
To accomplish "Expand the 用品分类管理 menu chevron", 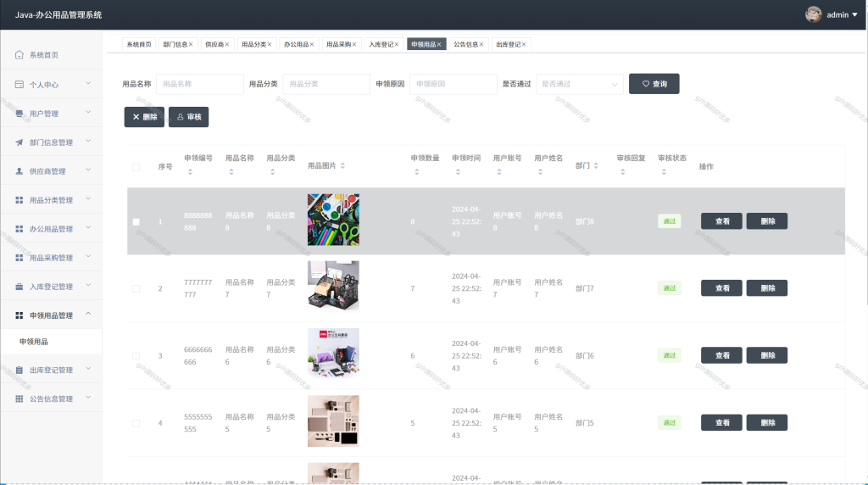I will pos(88,198).
